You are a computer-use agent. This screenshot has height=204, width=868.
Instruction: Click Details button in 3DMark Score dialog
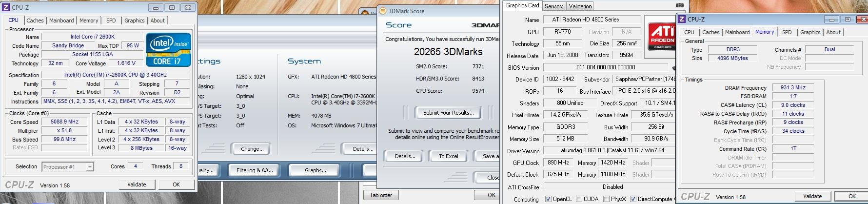coord(405,156)
